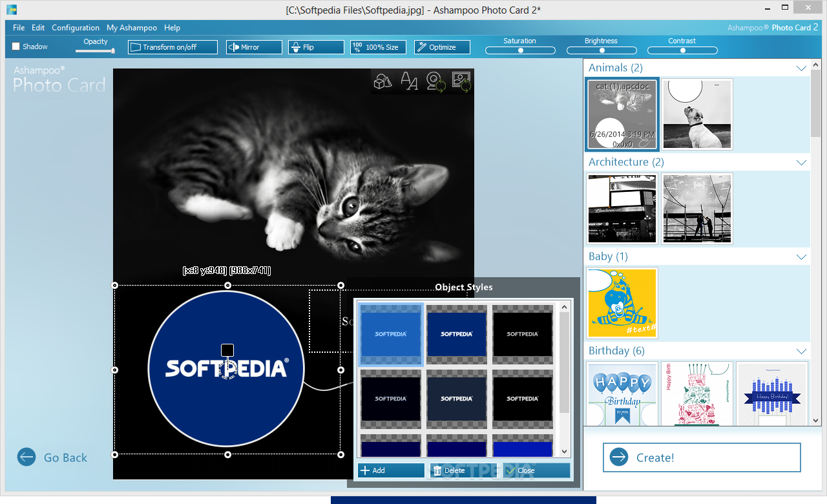Click the Go Back link
The image size is (827, 504).
point(65,457)
